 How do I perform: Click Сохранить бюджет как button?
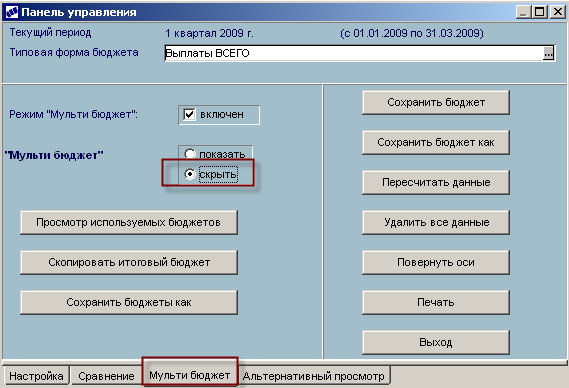pos(436,142)
